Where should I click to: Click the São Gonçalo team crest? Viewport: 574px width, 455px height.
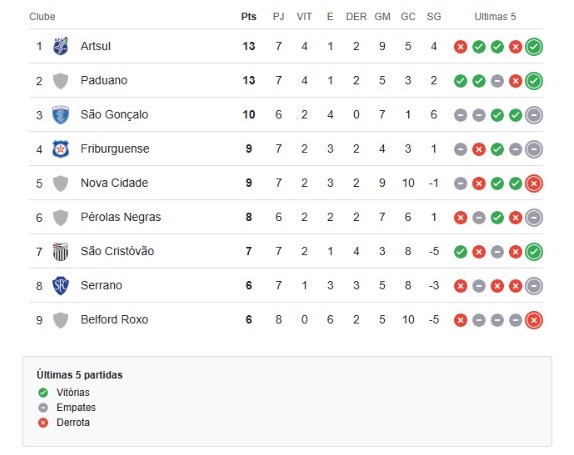(x=60, y=115)
